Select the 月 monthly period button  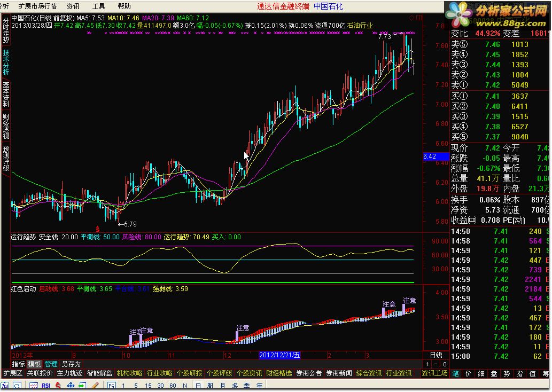[x=222, y=386]
